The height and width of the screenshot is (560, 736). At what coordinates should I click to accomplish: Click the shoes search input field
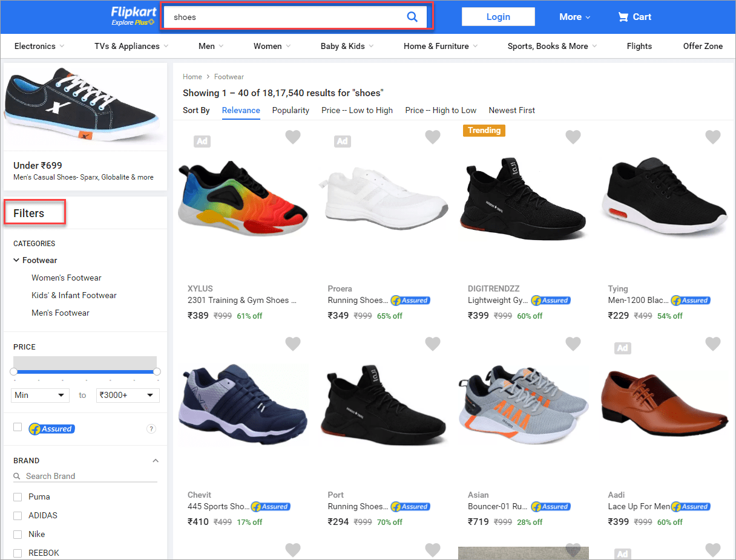[x=284, y=17]
